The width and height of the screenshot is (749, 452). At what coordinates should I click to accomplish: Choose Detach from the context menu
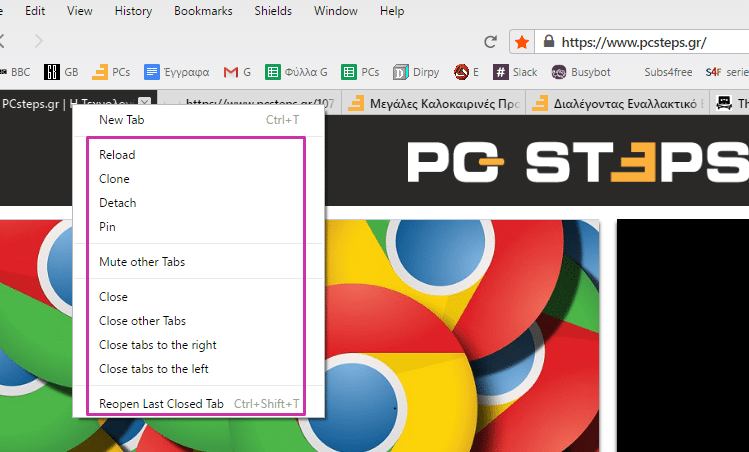coord(199,203)
